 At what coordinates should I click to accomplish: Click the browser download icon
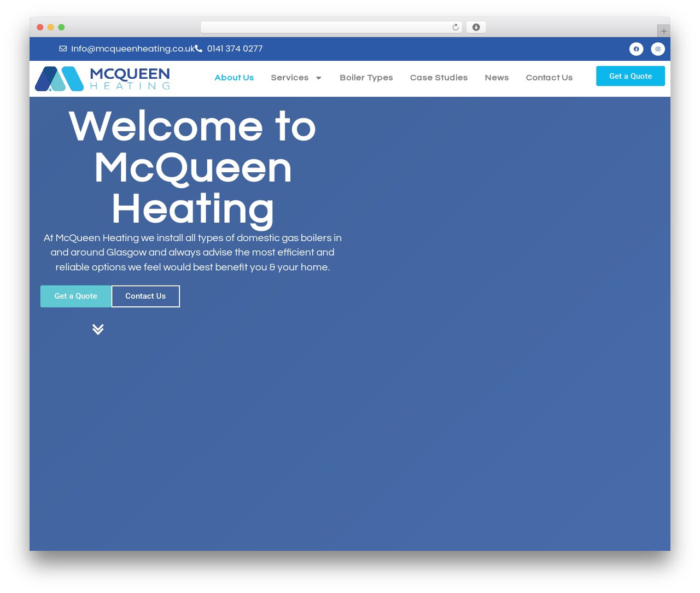coord(476,27)
